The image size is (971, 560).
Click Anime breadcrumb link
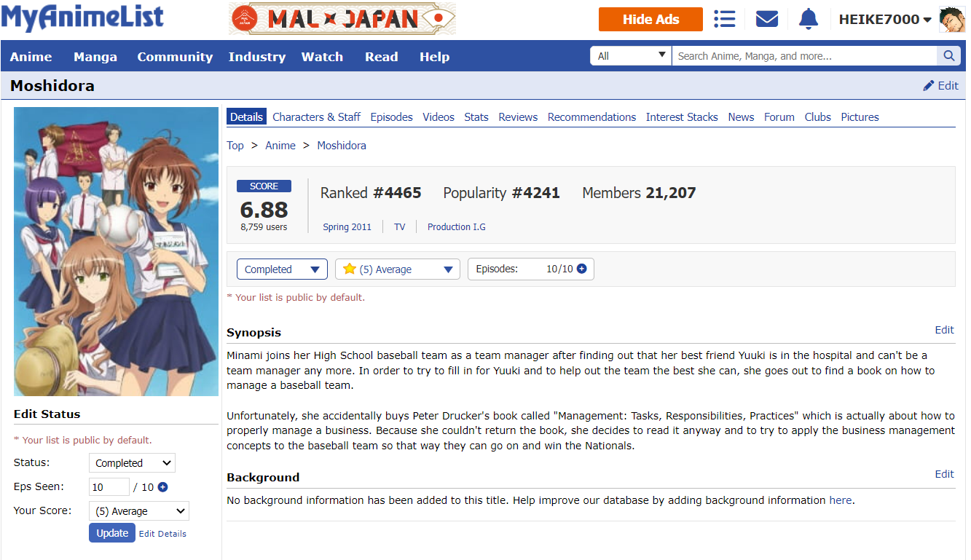[x=280, y=146]
